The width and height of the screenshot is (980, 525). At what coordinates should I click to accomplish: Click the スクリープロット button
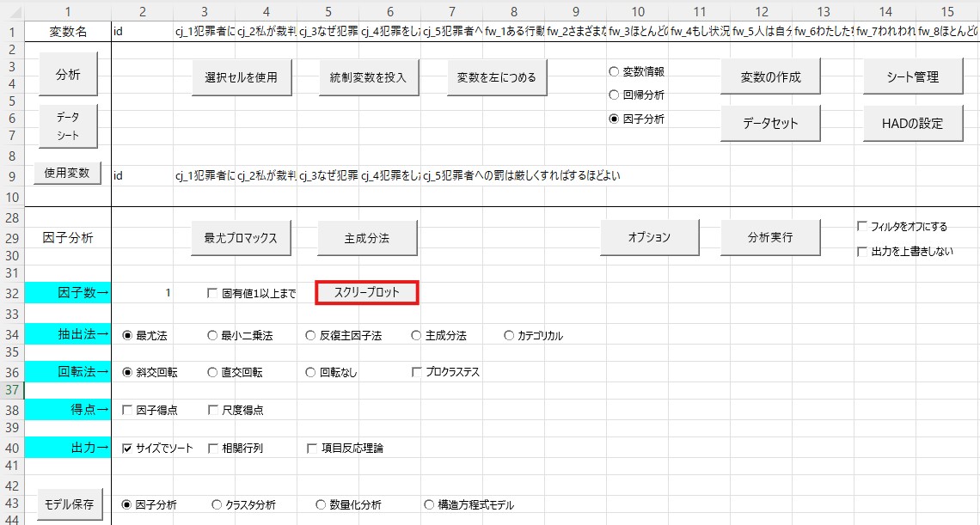[367, 293]
